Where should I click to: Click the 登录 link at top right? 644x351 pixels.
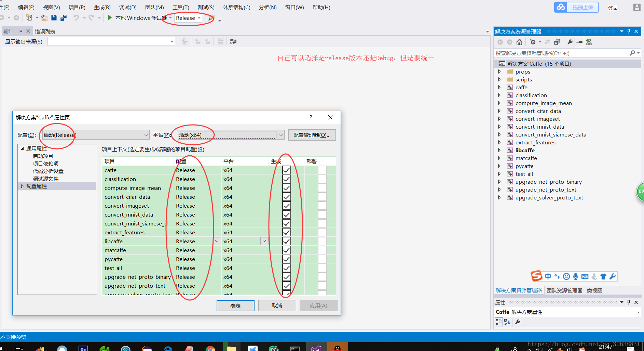[x=613, y=8]
